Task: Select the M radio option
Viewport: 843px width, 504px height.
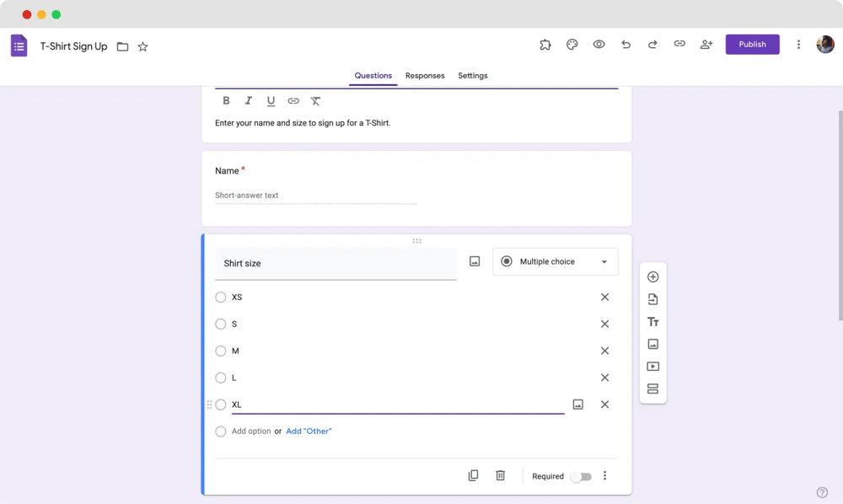Action: click(221, 351)
